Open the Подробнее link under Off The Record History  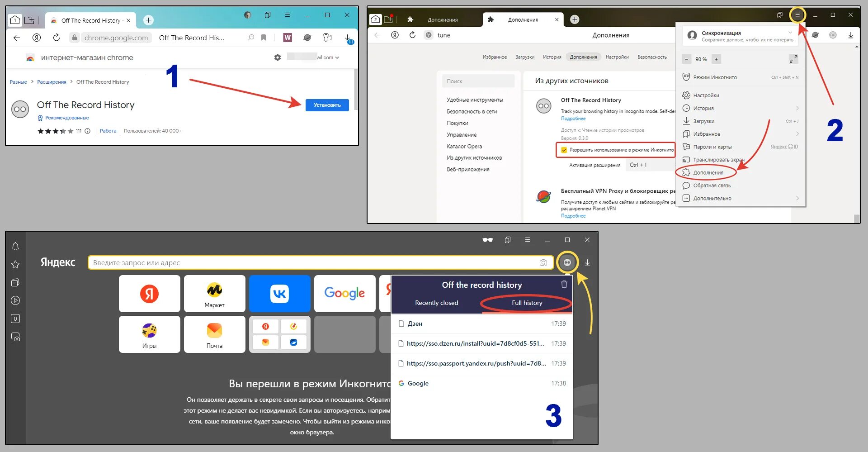[573, 119]
